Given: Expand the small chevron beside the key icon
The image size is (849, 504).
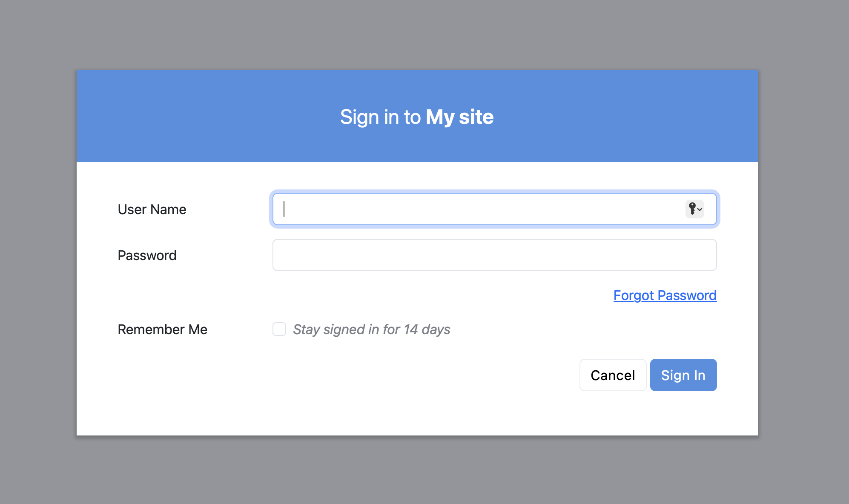Looking at the screenshot, I should 700,209.
